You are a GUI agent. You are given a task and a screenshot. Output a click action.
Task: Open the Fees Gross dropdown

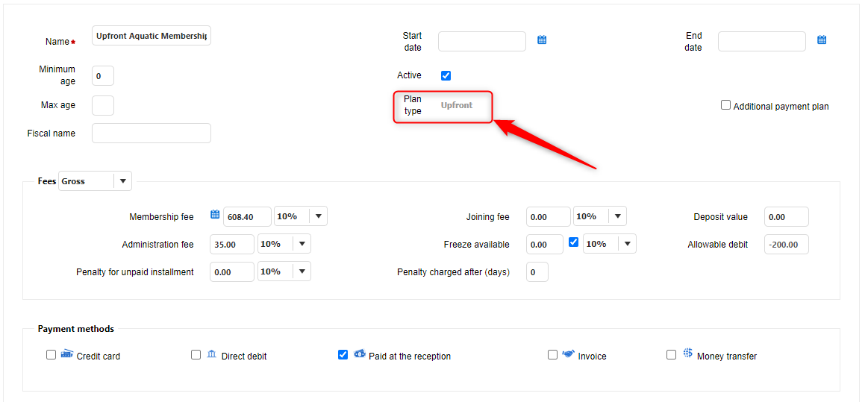(122, 181)
